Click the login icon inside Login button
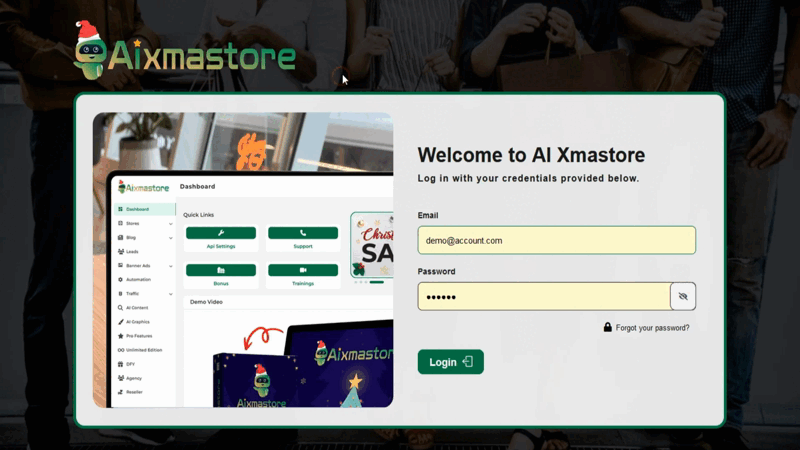800x450 pixels. pos(468,362)
